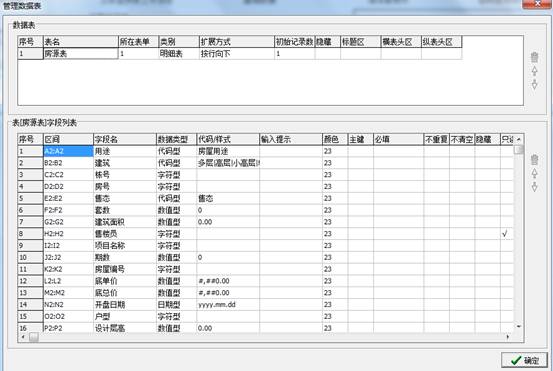This screenshot has width=553, height=371.
Task: Click the 所在表单 column header
Action: (x=138, y=42)
